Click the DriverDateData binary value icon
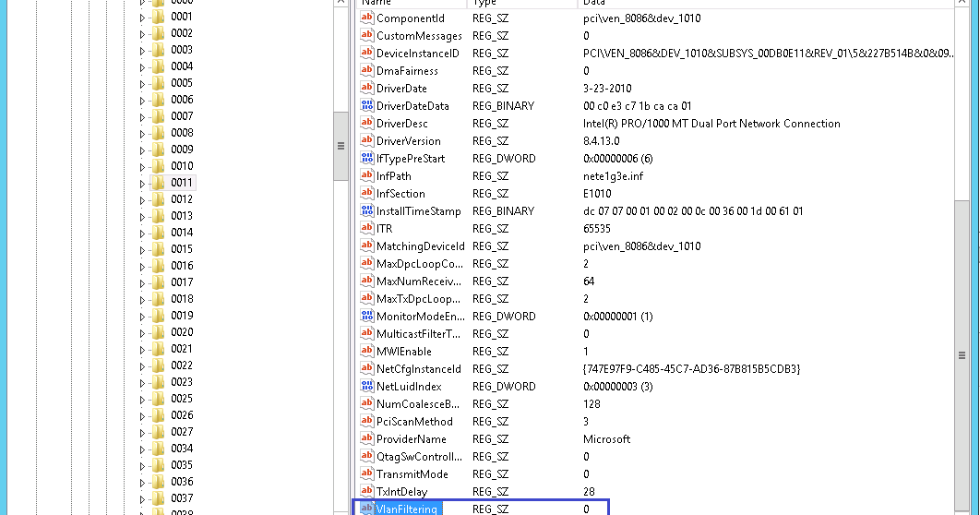The height and width of the screenshot is (515, 980). tap(367, 105)
